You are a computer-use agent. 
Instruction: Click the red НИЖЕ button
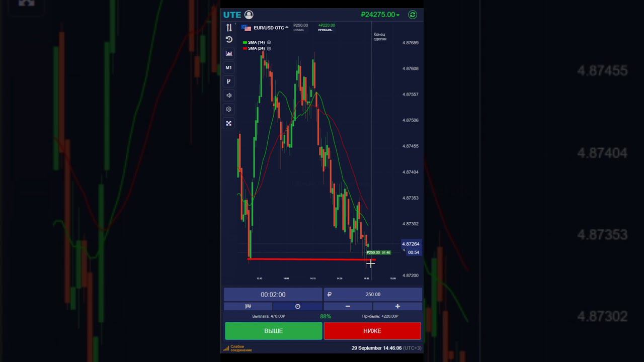coord(372,331)
